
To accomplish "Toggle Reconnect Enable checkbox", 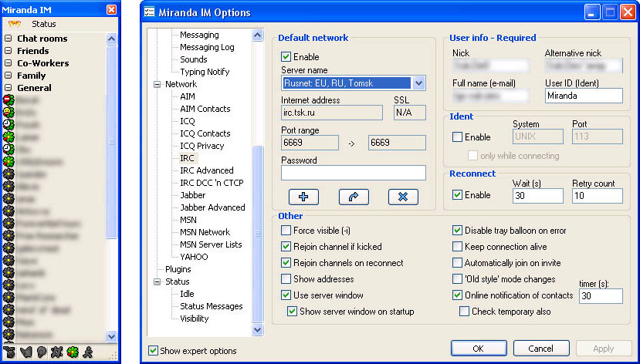I will 457,195.
